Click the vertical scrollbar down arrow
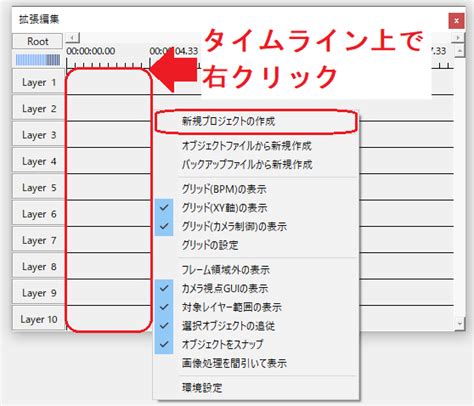The width and height of the screenshot is (474, 406). coord(460,323)
